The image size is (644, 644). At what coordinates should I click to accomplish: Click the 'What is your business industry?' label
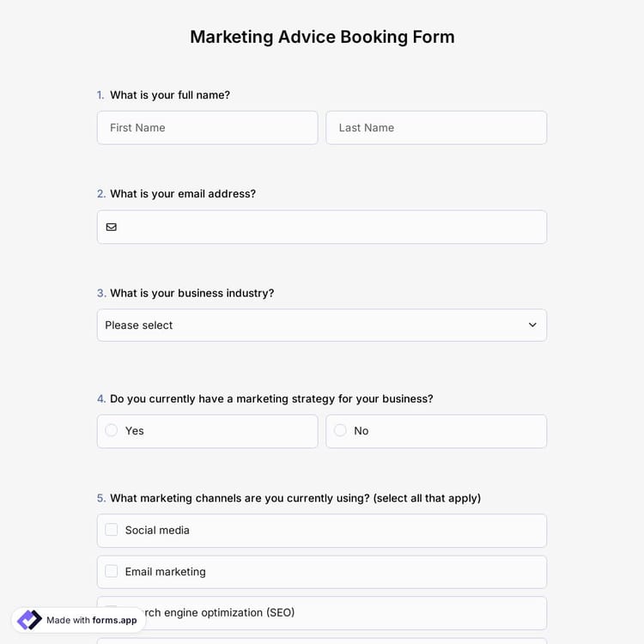[x=191, y=293]
